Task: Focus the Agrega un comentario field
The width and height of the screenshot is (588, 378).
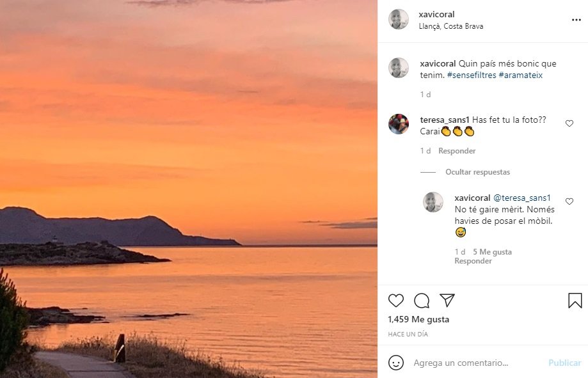Action: coord(473,363)
